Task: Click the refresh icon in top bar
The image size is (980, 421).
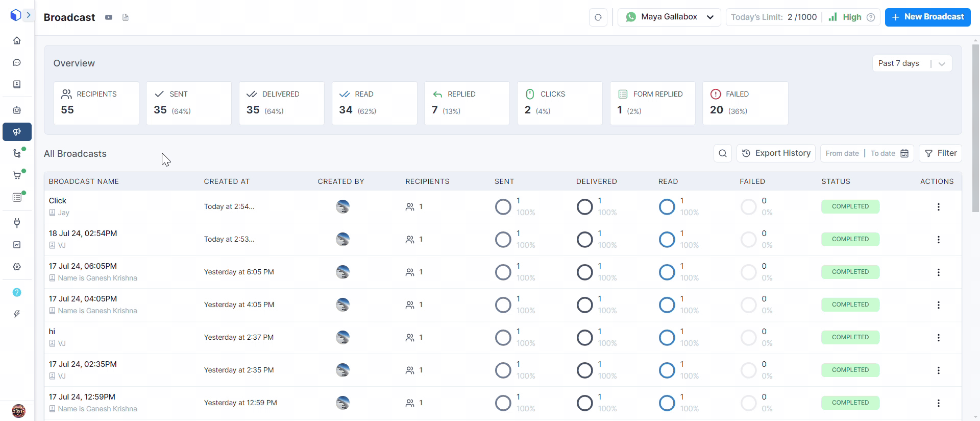Action: point(598,17)
